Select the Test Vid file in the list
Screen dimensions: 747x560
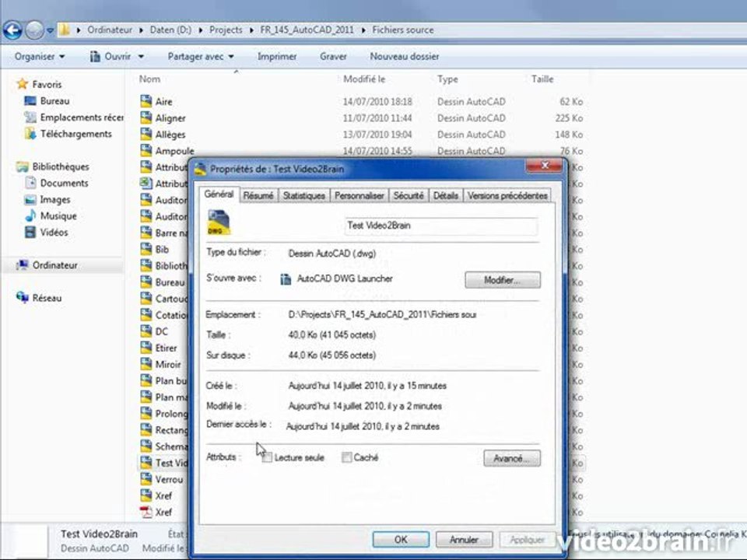[163, 463]
